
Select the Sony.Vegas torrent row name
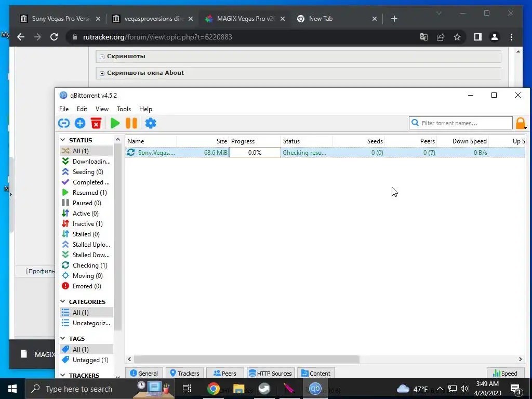[156, 153]
